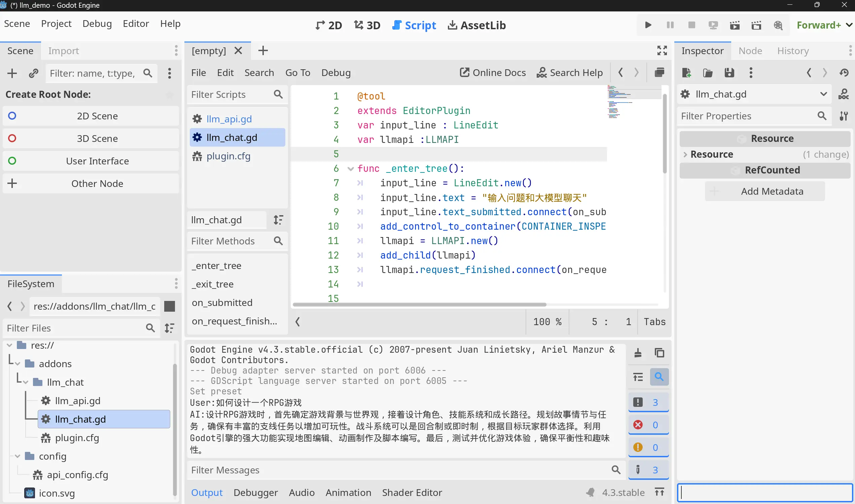Image resolution: width=855 pixels, height=504 pixels.
Task: Pause the running project
Action: pos(670,25)
